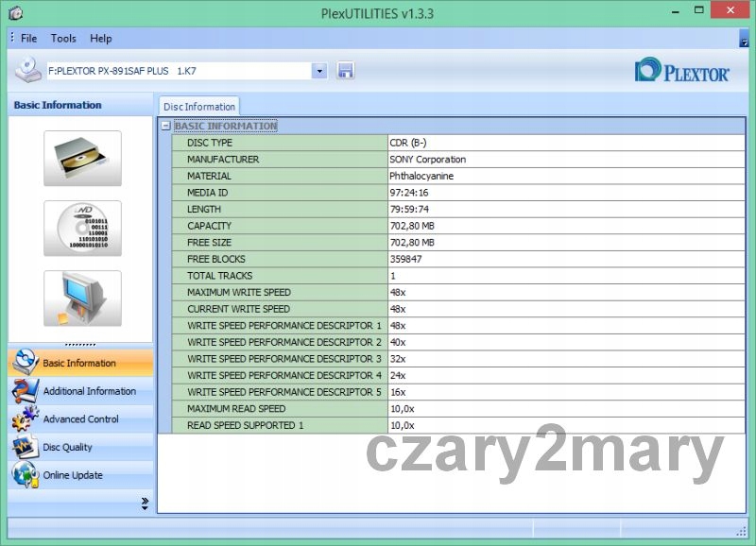Select the BASIC INFORMATION header text

pyautogui.click(x=226, y=126)
